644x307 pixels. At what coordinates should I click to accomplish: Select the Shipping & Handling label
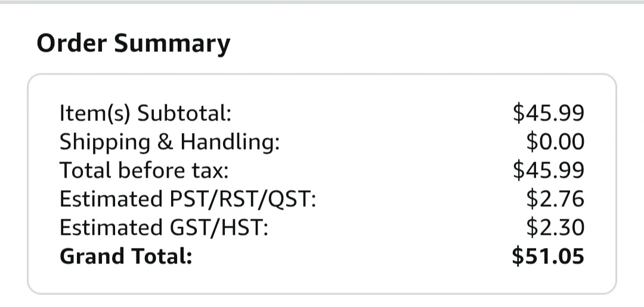tap(169, 143)
